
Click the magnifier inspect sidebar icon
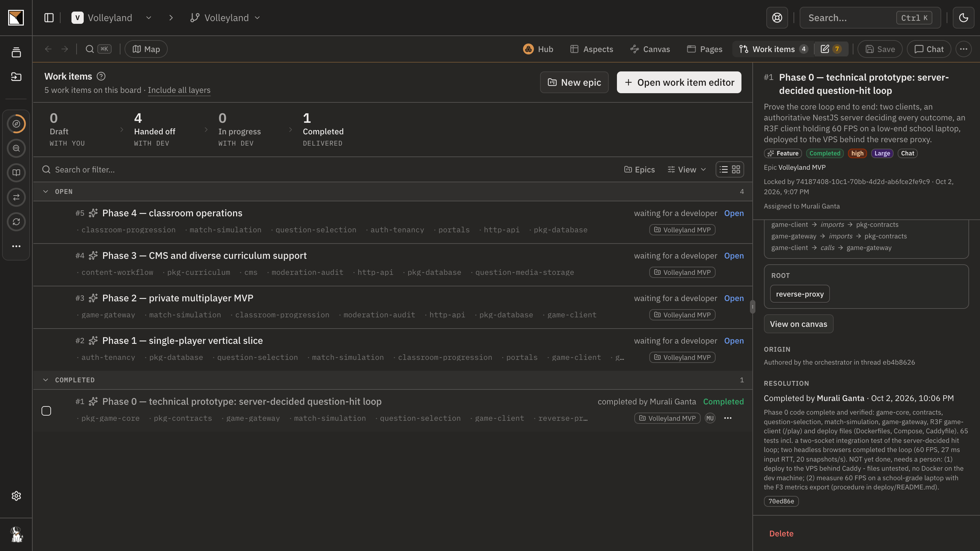16,148
